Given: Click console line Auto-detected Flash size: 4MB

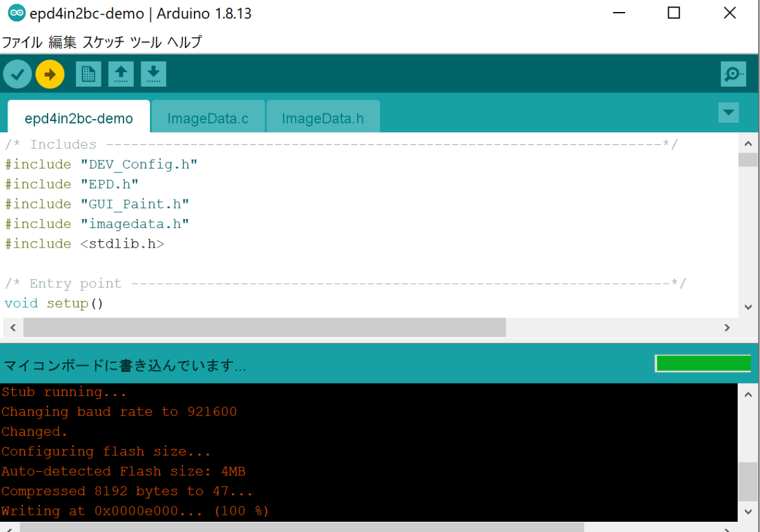Looking at the screenshot, I should click(x=123, y=471).
